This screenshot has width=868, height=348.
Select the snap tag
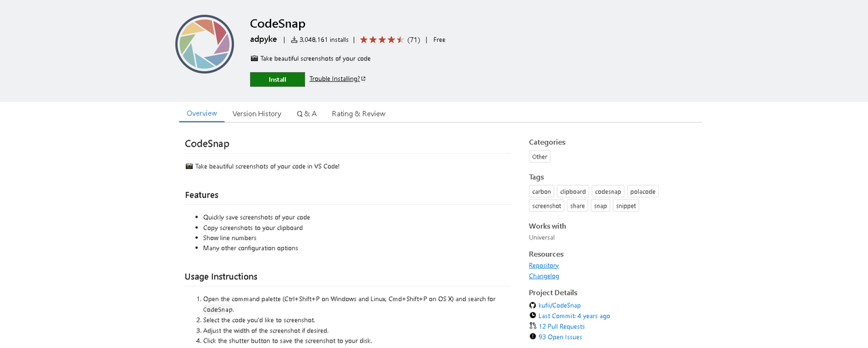click(x=601, y=206)
